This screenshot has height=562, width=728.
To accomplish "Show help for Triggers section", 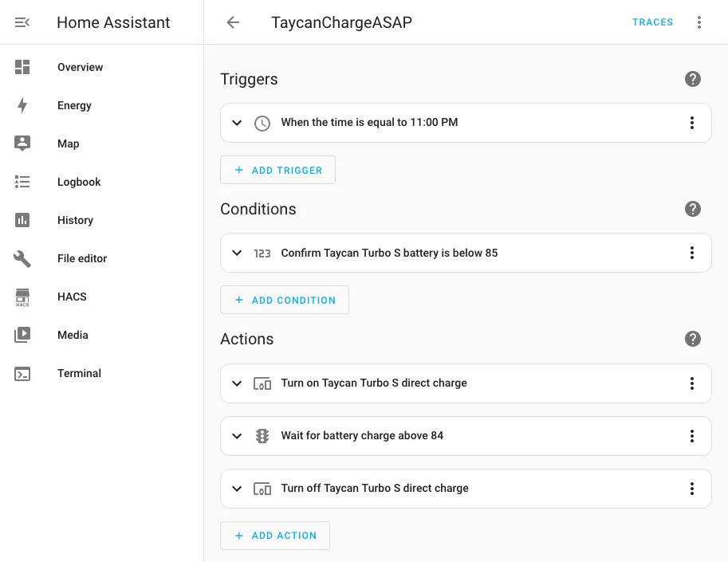I will (x=692, y=79).
